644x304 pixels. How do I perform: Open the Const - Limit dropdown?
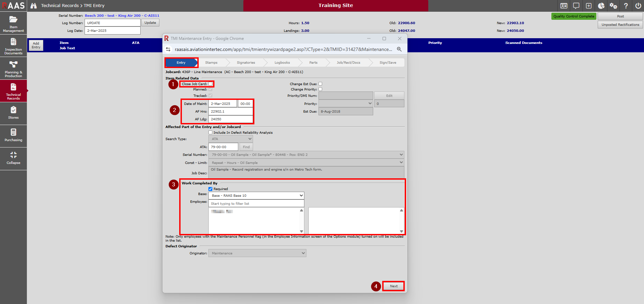click(x=306, y=163)
